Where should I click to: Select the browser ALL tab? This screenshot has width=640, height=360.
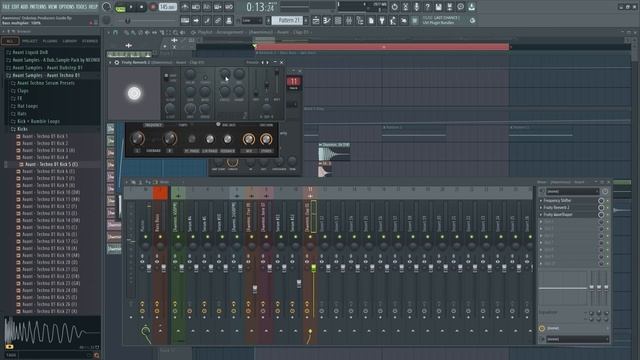click(9, 41)
